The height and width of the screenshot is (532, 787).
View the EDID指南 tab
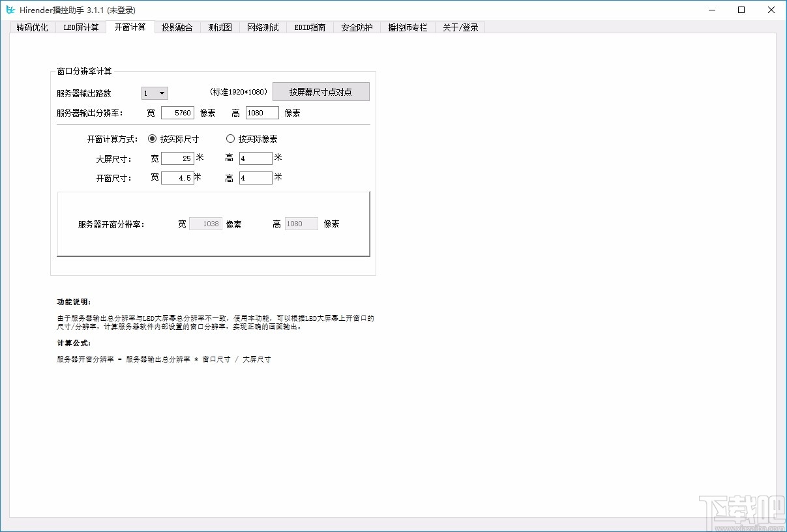click(x=309, y=27)
